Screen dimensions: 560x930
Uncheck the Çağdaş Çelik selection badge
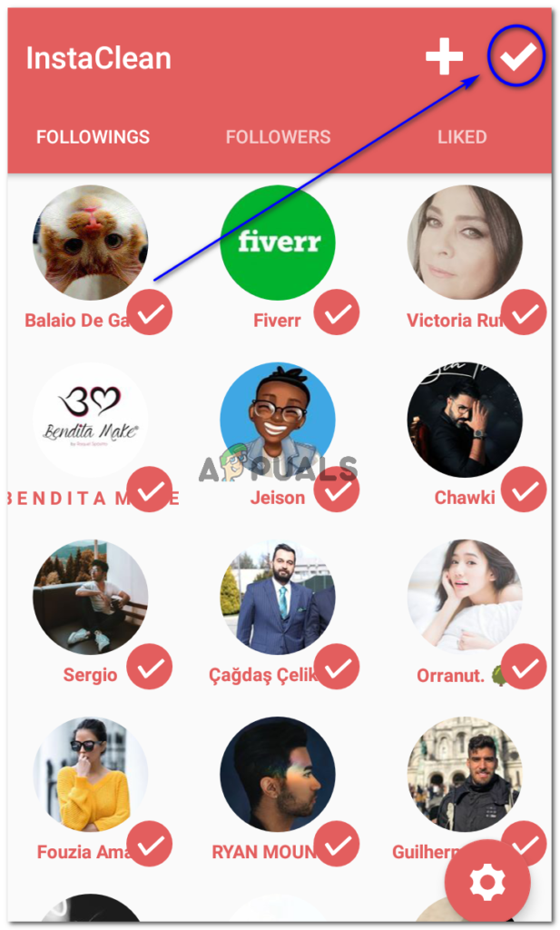click(x=337, y=667)
